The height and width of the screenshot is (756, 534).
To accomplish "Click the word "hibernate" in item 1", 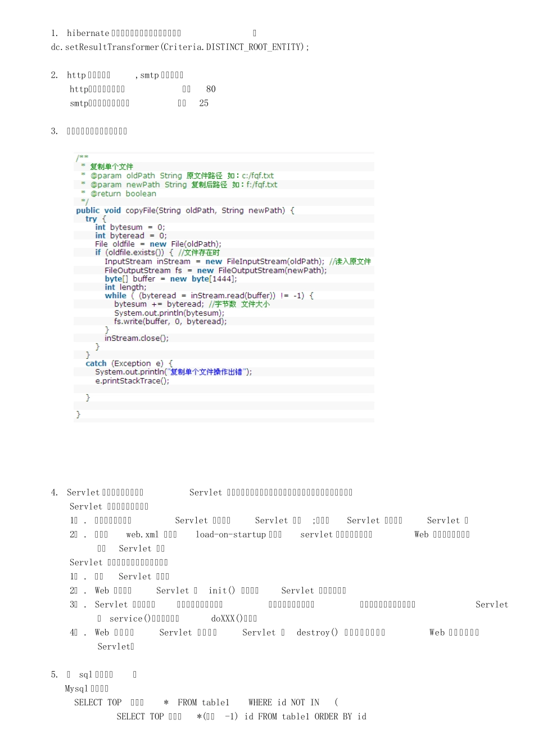I will click(x=88, y=33).
